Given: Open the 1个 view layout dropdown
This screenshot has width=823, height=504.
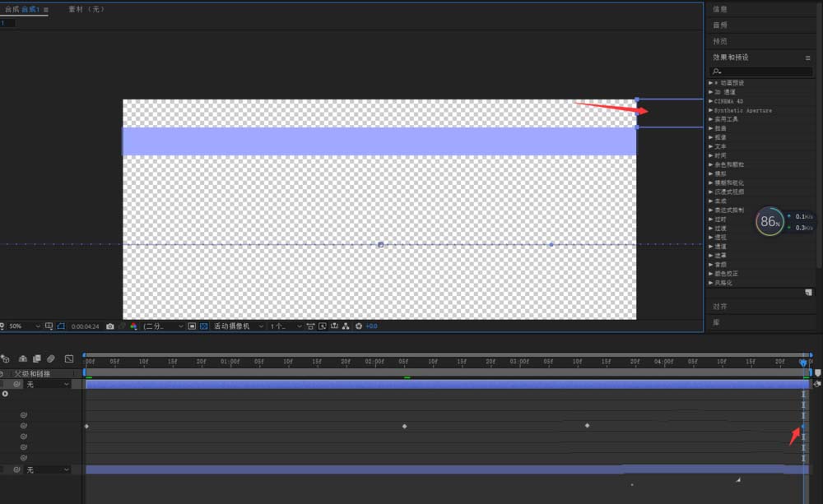Looking at the screenshot, I should (286, 326).
